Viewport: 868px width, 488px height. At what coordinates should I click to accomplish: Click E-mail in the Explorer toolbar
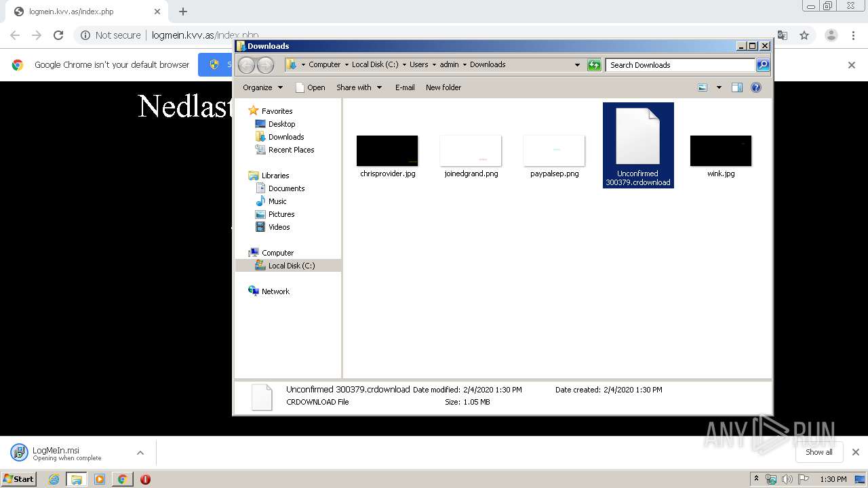pyautogui.click(x=405, y=87)
